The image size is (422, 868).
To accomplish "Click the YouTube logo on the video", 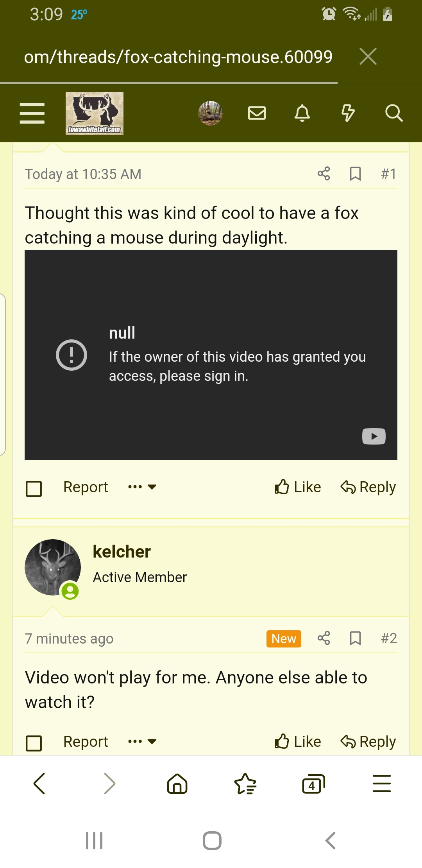I will 374,436.
